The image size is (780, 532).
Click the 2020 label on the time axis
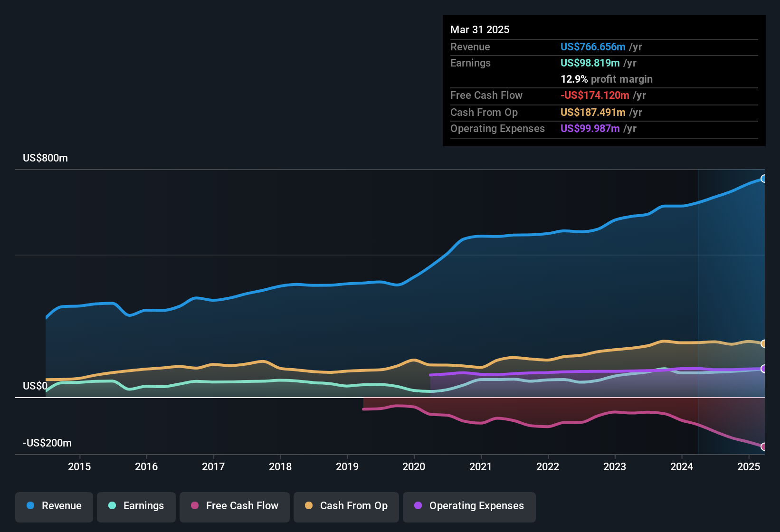tap(414, 467)
